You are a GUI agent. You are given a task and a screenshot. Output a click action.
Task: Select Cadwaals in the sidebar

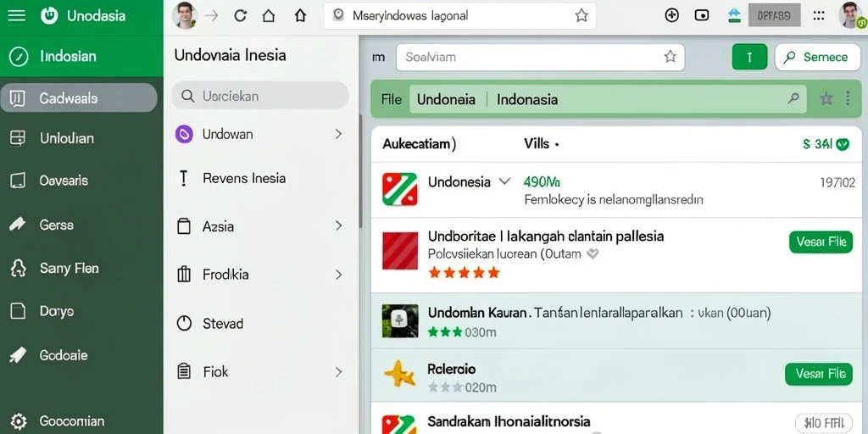pos(79,98)
